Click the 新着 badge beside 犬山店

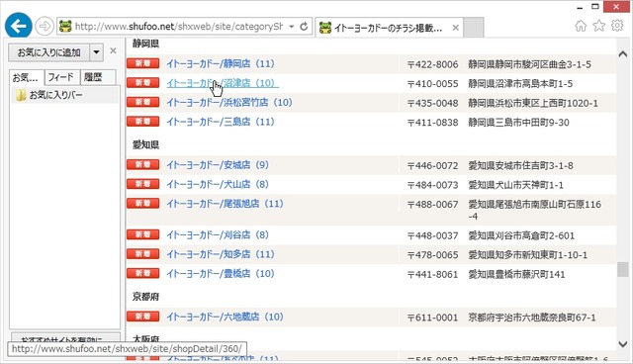(142, 184)
